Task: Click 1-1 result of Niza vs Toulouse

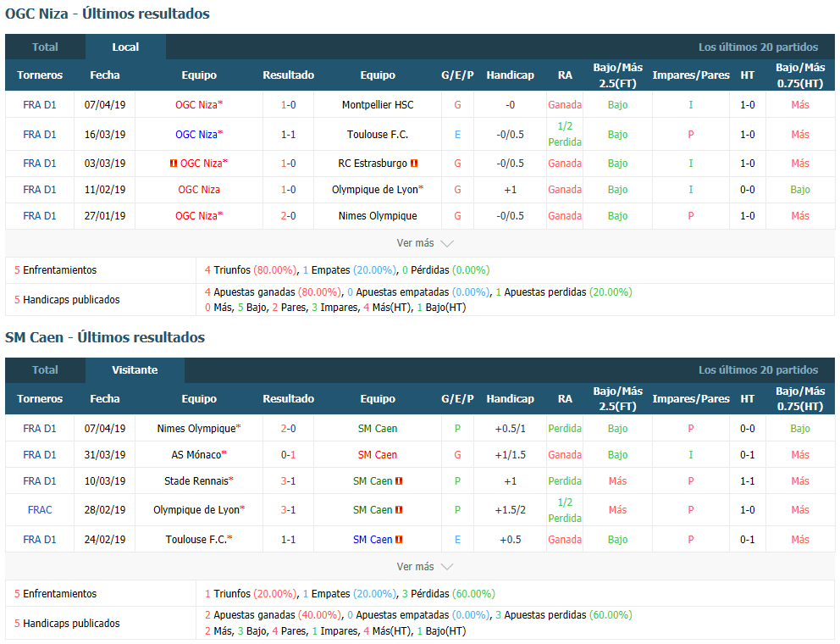Action: 288,135
